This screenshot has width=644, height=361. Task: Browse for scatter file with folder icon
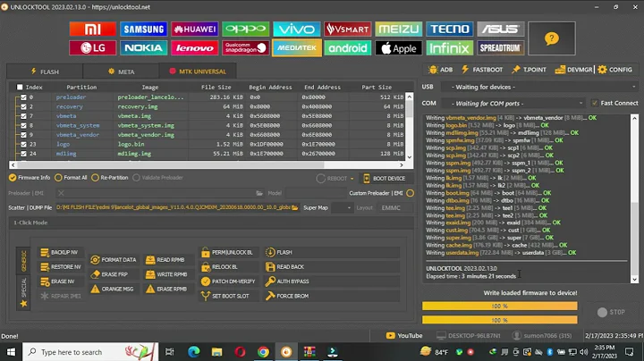pyautogui.click(x=295, y=208)
